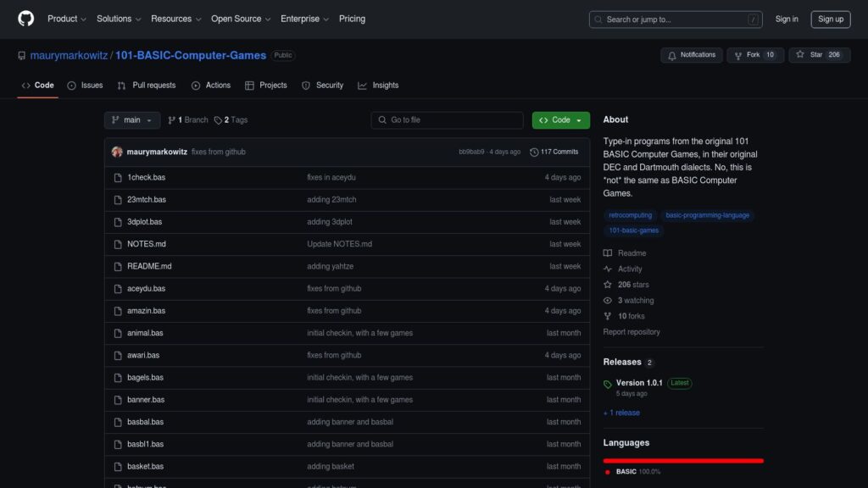Click the Notifications bell icon

click(x=672, y=55)
